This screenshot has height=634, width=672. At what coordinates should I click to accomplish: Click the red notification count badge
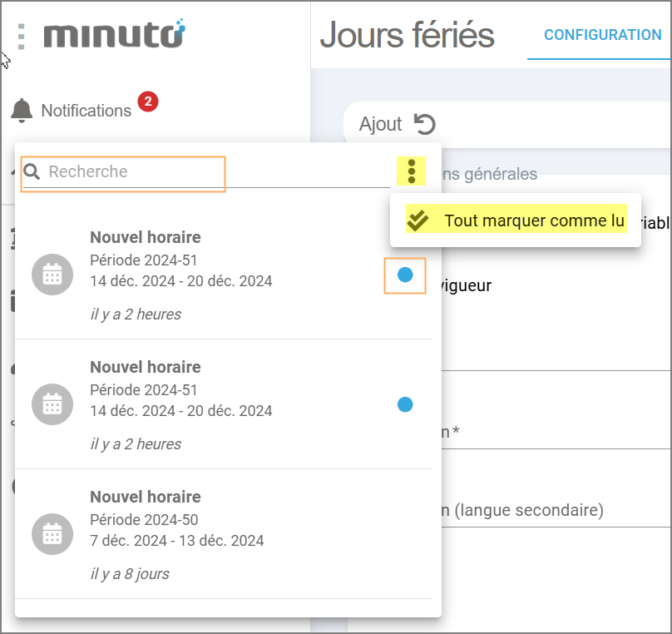point(148,102)
